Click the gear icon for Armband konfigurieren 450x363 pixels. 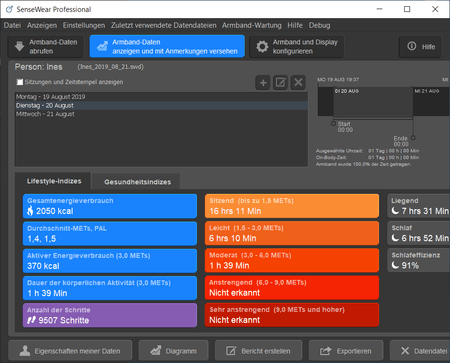[x=262, y=46]
